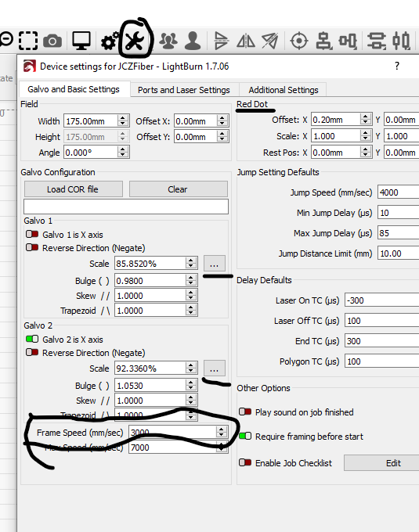Click Galvo 1 Bulge stepper arrows

191,280
